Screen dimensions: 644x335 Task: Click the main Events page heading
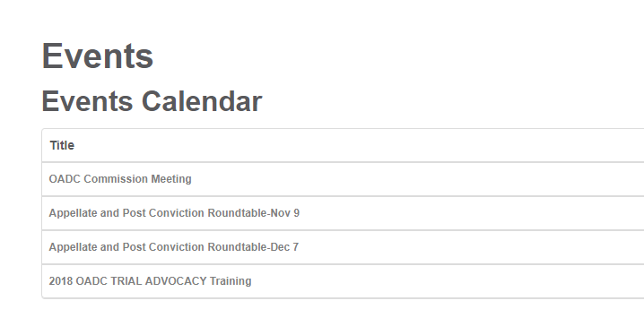tap(98, 56)
